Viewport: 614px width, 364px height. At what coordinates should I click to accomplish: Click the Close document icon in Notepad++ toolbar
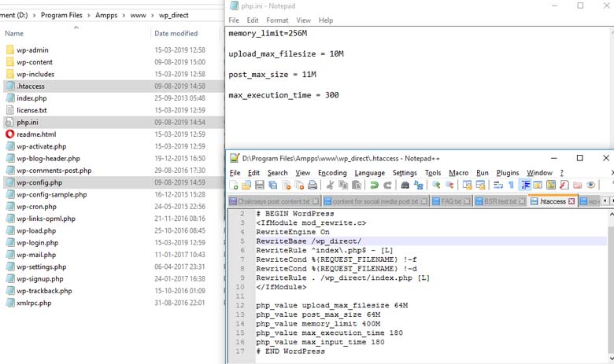[287, 185]
